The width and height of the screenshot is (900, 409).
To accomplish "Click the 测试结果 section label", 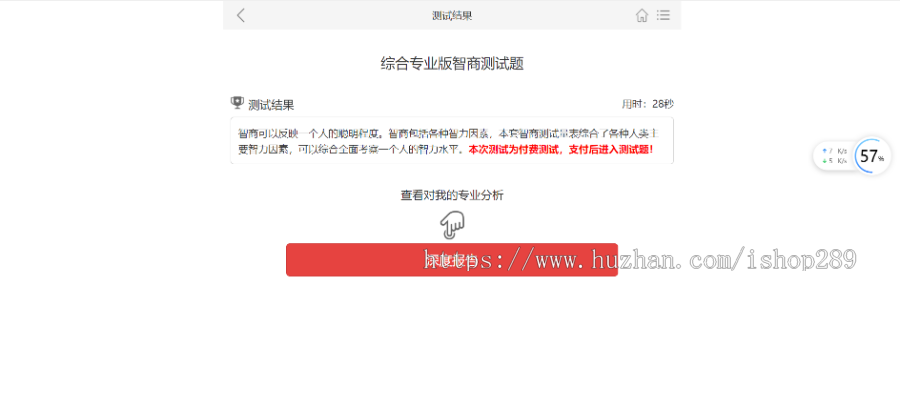I will pos(271,105).
